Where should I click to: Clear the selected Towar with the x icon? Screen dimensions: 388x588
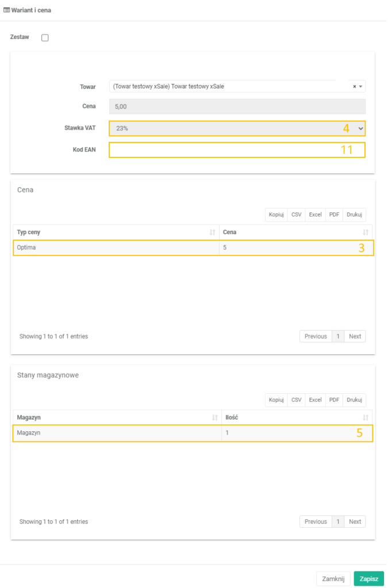(x=354, y=87)
